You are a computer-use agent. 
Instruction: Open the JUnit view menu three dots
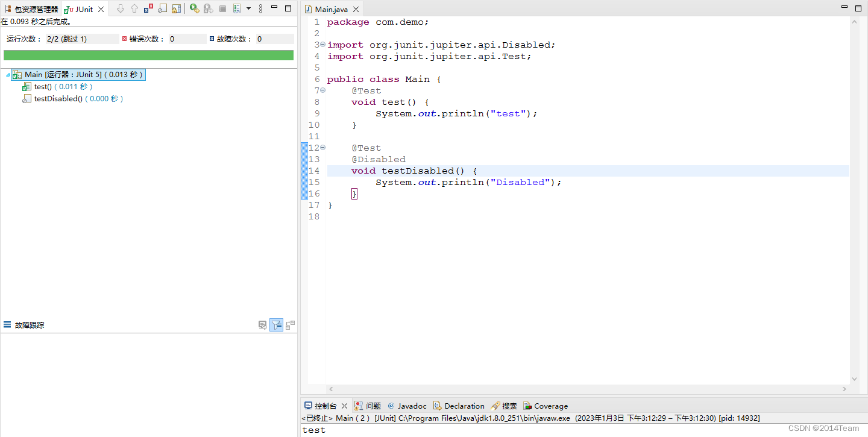pos(260,8)
